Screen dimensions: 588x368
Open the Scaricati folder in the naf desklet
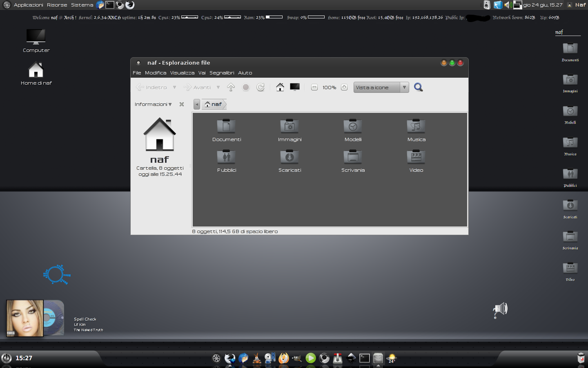(570, 209)
